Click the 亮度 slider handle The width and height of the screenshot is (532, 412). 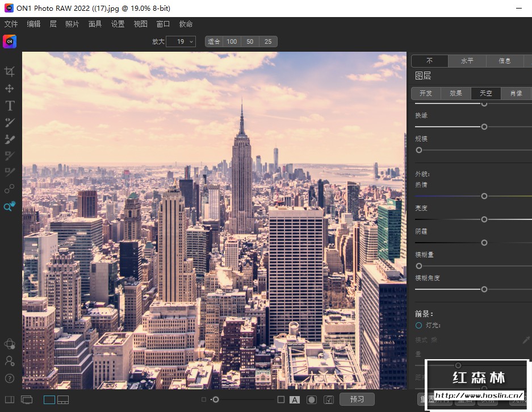click(484, 219)
